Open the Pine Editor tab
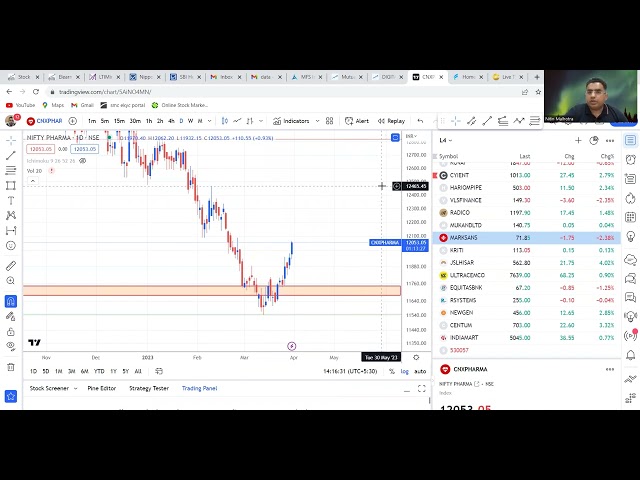 102,388
